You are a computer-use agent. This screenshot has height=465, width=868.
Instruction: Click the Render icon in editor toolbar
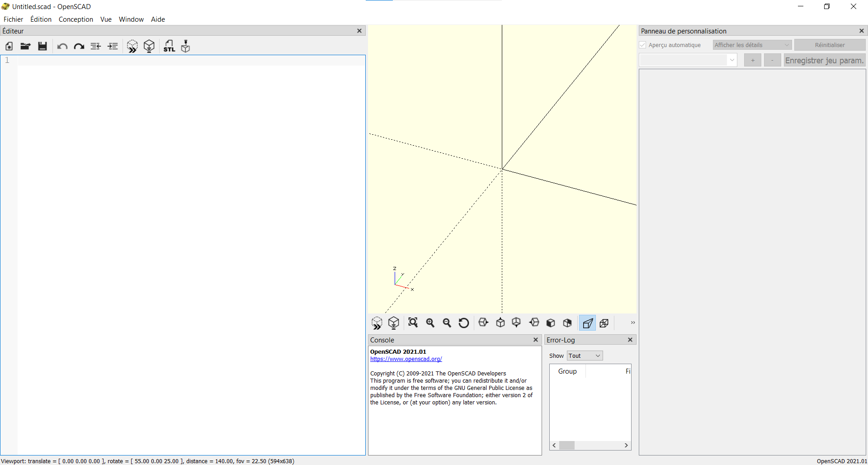(149, 46)
